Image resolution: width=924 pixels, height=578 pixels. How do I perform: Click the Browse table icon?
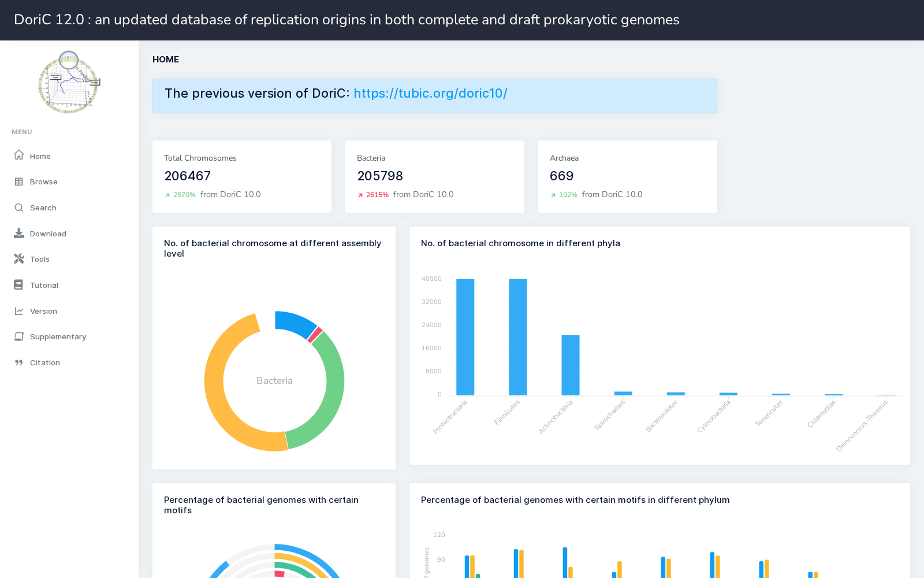(19, 181)
